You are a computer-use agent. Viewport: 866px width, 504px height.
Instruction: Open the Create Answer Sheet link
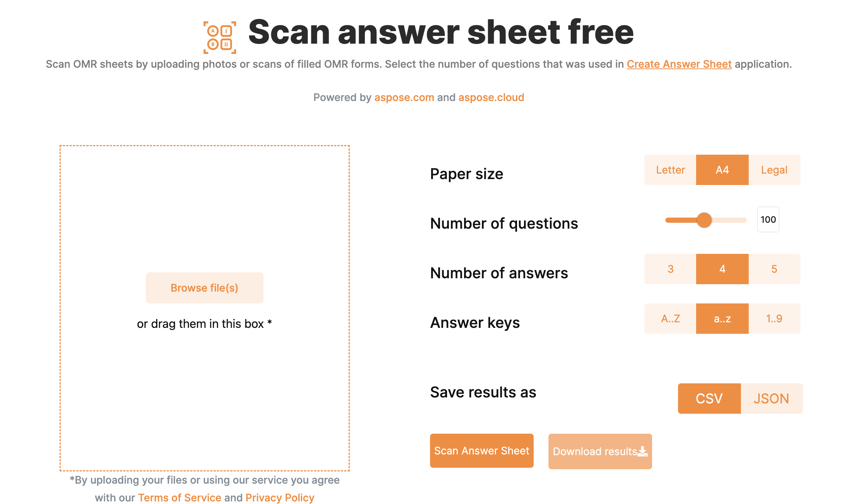point(678,64)
